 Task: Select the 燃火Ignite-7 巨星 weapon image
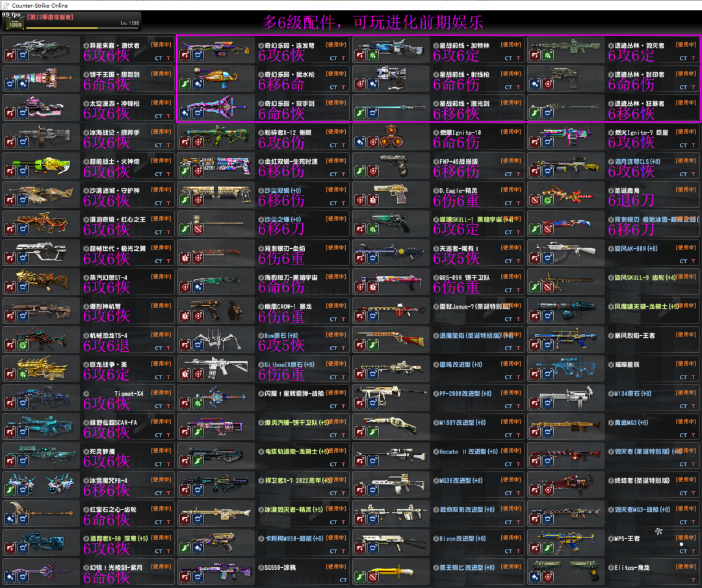(565, 136)
